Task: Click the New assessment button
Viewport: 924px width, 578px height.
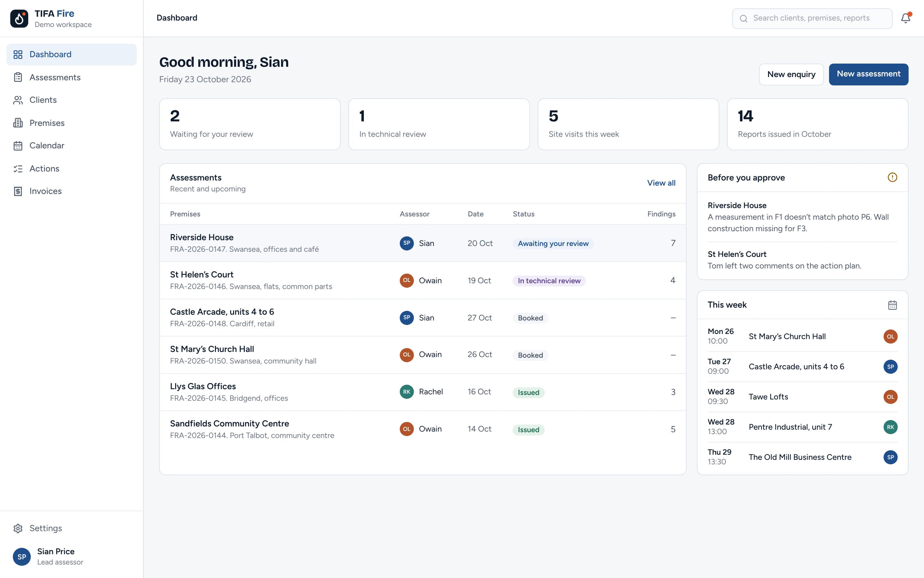Action: (x=868, y=74)
